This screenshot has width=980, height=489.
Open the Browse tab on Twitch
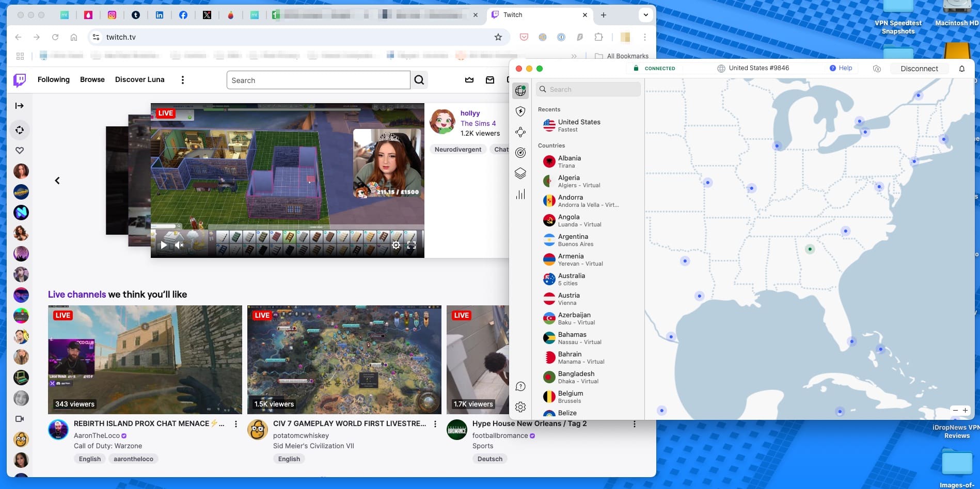92,79
